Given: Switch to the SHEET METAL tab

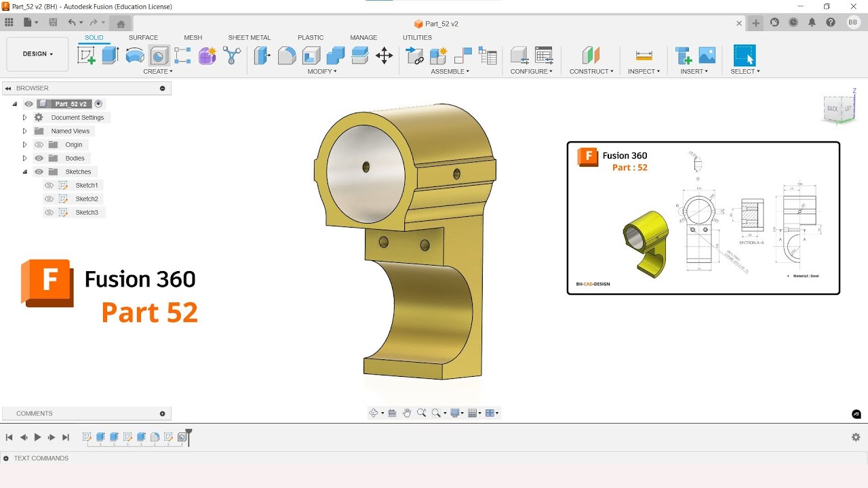Looking at the screenshot, I should [250, 38].
